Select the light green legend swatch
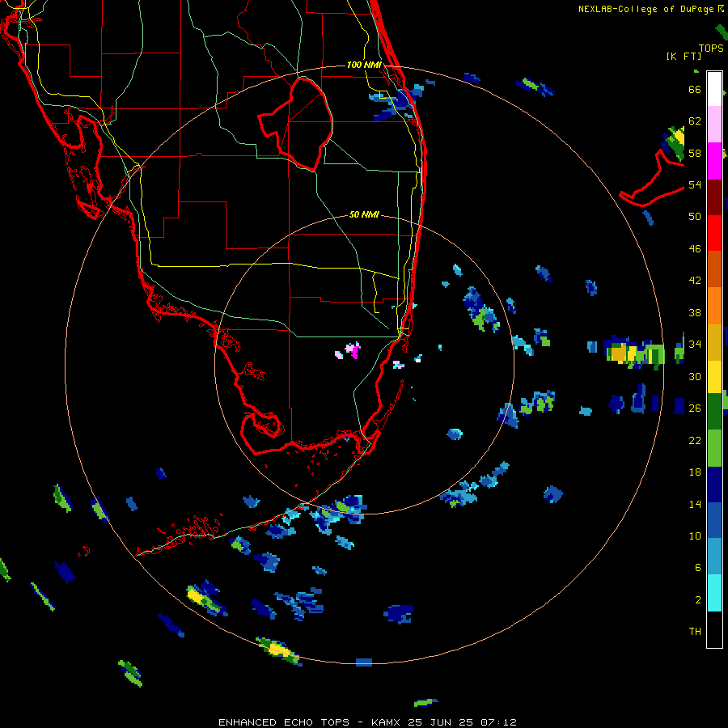The height and width of the screenshot is (728, 728). click(714, 448)
